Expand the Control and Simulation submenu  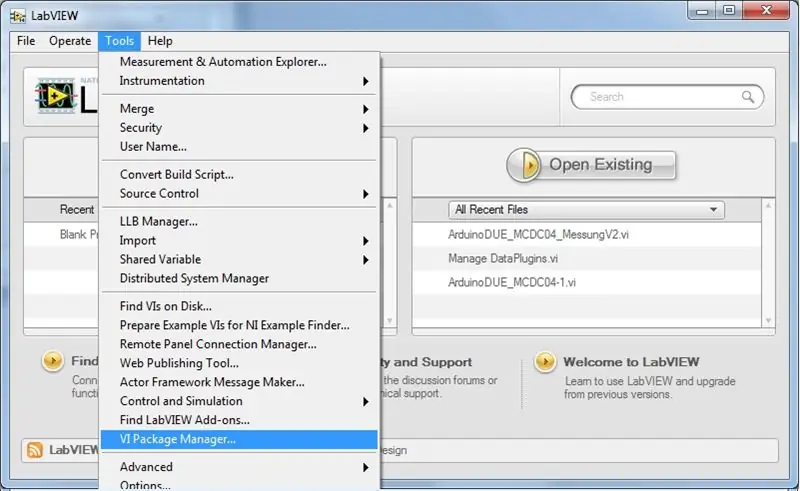(x=239, y=401)
